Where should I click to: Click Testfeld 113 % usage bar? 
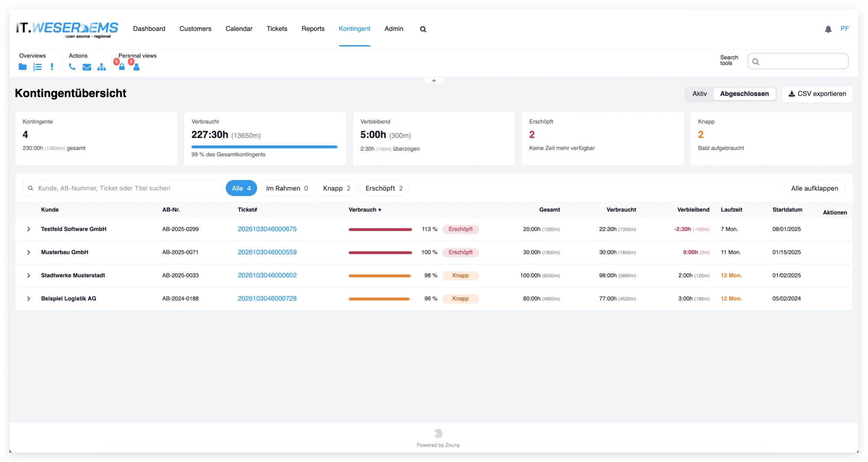pos(380,229)
